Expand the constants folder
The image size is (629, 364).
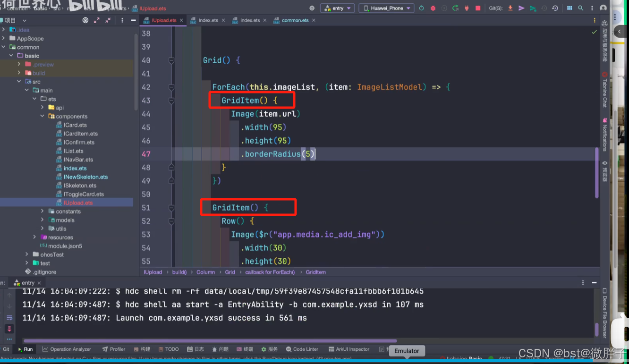[x=42, y=211]
